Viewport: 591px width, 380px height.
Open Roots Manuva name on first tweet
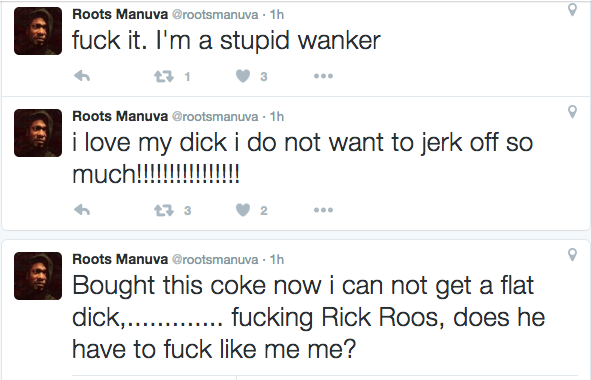120,14
